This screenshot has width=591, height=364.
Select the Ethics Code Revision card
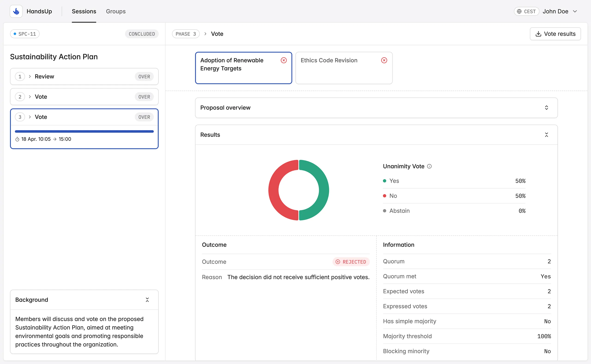pyautogui.click(x=344, y=68)
